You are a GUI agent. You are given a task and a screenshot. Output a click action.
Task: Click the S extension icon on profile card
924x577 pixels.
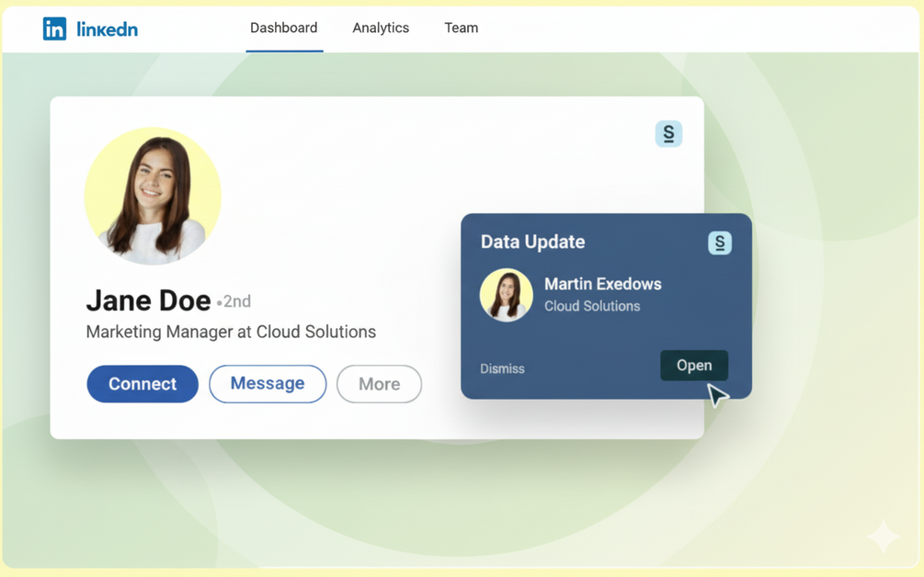(668, 133)
